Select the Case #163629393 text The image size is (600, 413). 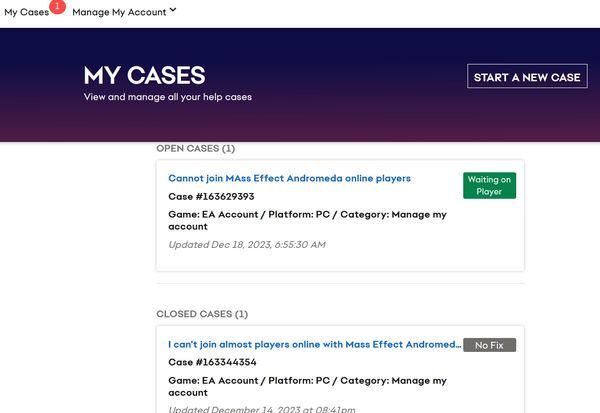pos(211,197)
